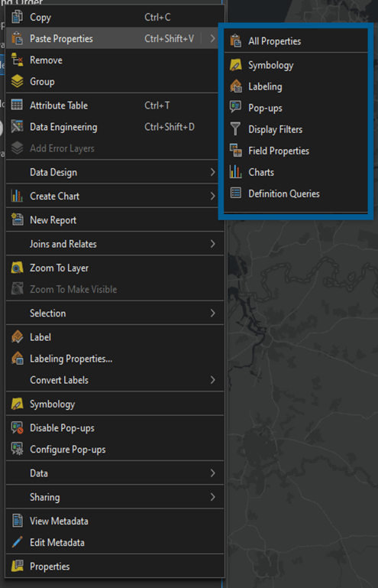The width and height of the screenshot is (378, 588).
Task: Click the Field Properties icon in submenu
Action: tap(236, 151)
